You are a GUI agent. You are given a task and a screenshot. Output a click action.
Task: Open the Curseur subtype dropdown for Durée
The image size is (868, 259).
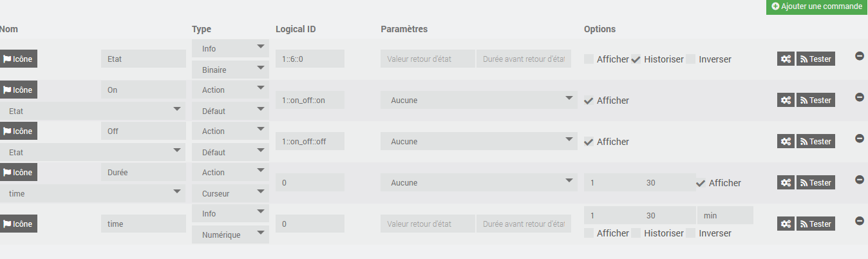point(231,193)
